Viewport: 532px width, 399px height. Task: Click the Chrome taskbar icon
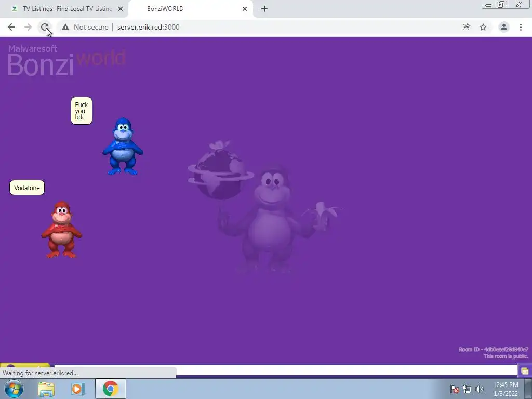(111, 389)
